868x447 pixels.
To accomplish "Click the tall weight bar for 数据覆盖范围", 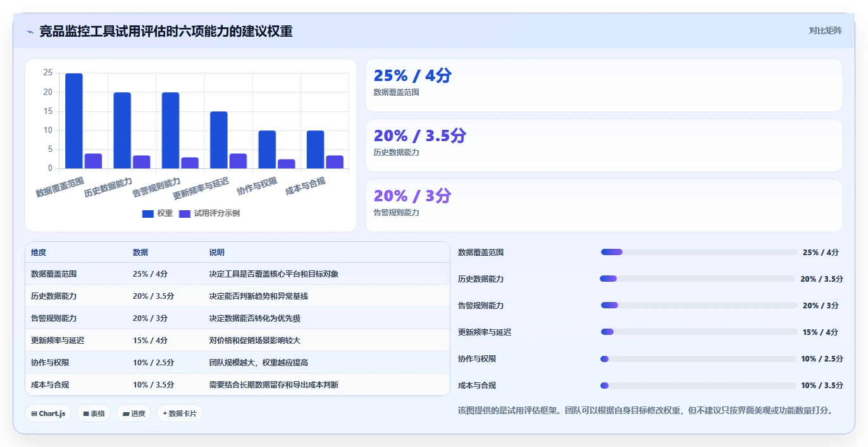I will pos(74,121).
